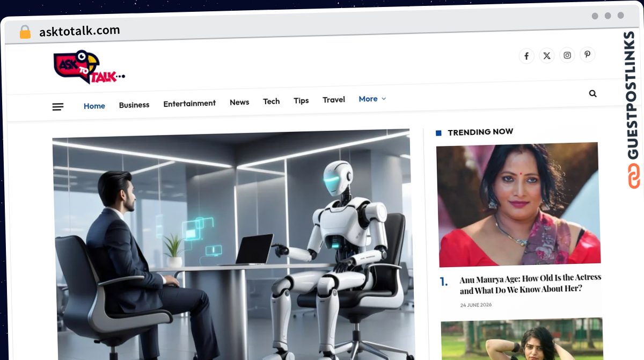Viewport: 644px width, 360px height.
Task: Read the Anu Maurya Age article
Action: point(530,284)
